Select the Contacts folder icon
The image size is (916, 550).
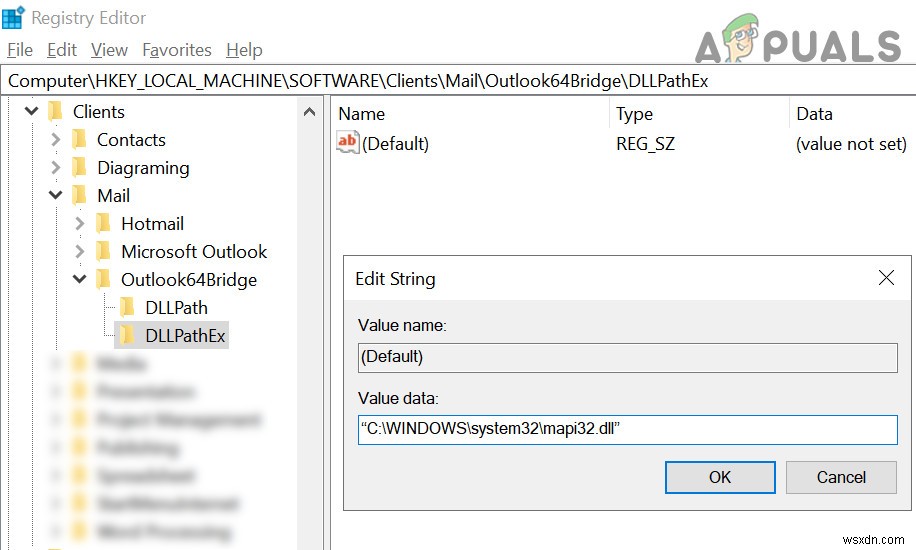(x=79, y=139)
